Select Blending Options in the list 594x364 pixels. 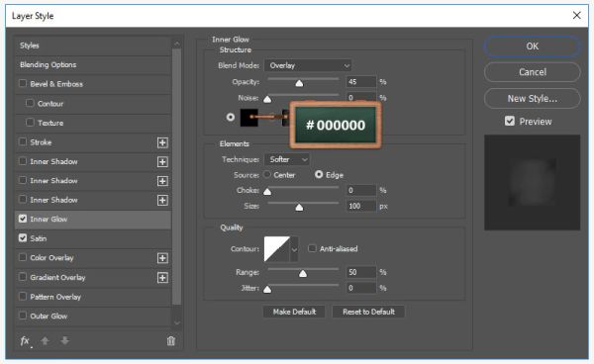93,64
